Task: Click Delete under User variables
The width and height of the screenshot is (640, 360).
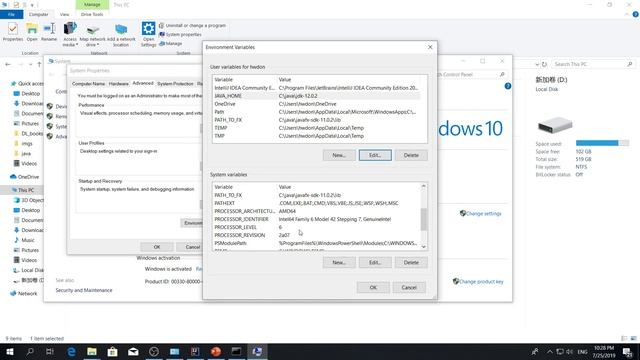Action: coord(411,155)
